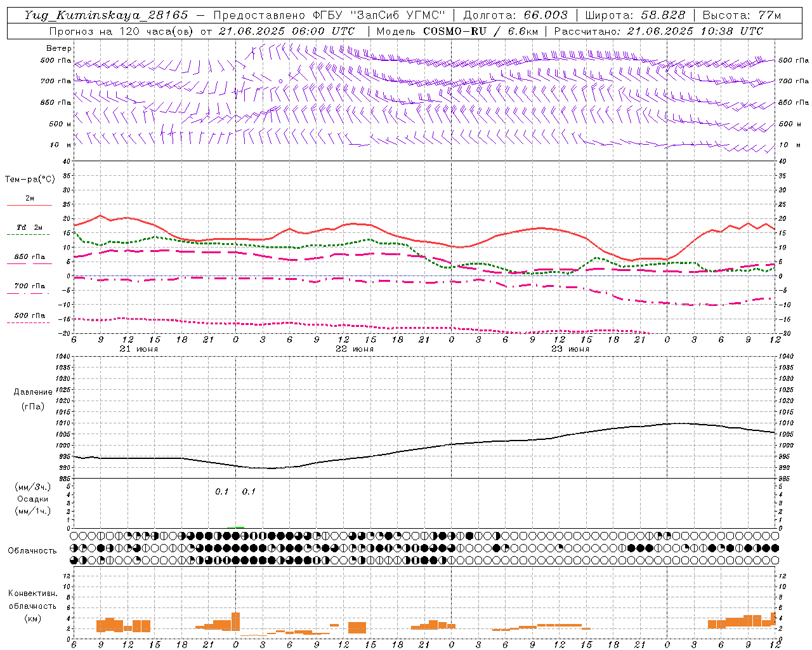Click the station name Yug_Kuminskaya_28165
Image resolution: width=812 pixels, height=650 pixels.
pyautogui.click(x=107, y=15)
